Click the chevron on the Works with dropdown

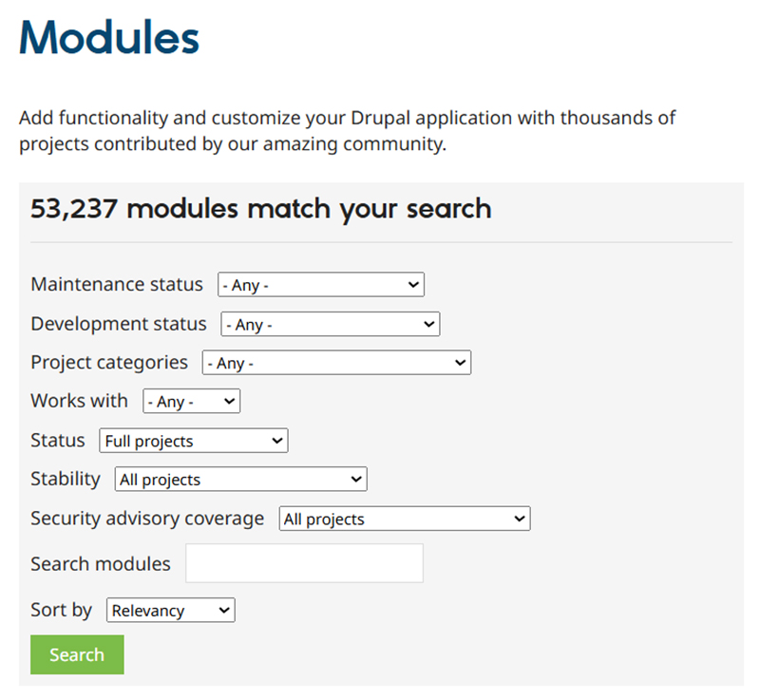pyautogui.click(x=229, y=401)
